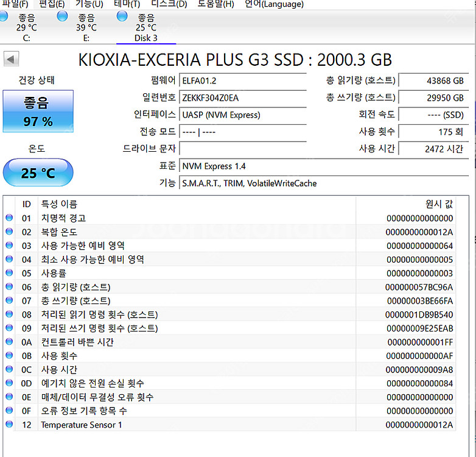
Task: Click status orb for attribute 05 사용률
Action: point(9,272)
